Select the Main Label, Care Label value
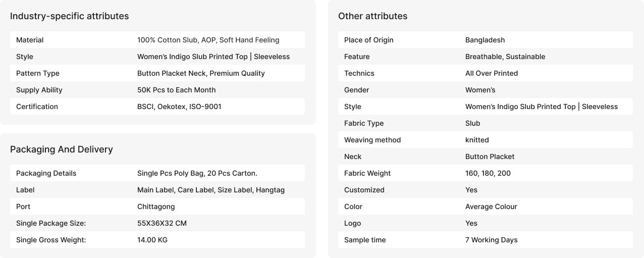This screenshot has width=644, height=258. (x=210, y=190)
